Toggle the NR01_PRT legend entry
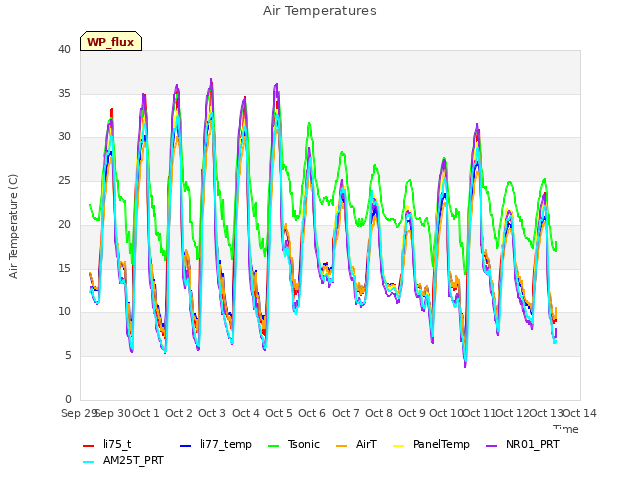The width and height of the screenshot is (640, 480). 523,444
